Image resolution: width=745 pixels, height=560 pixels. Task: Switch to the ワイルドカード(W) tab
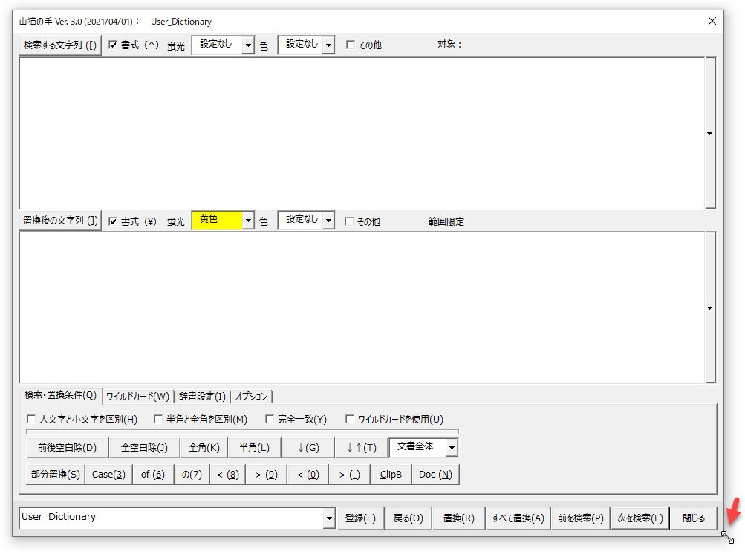click(x=137, y=396)
